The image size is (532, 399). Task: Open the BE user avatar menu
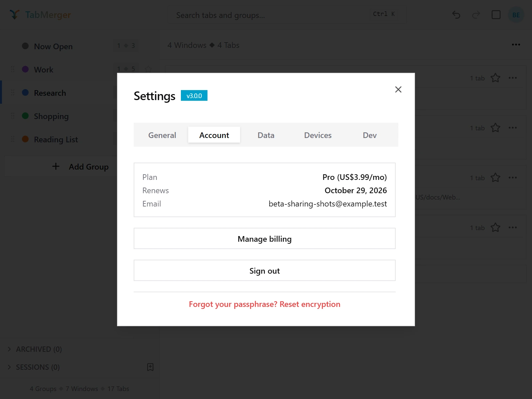(x=516, y=15)
